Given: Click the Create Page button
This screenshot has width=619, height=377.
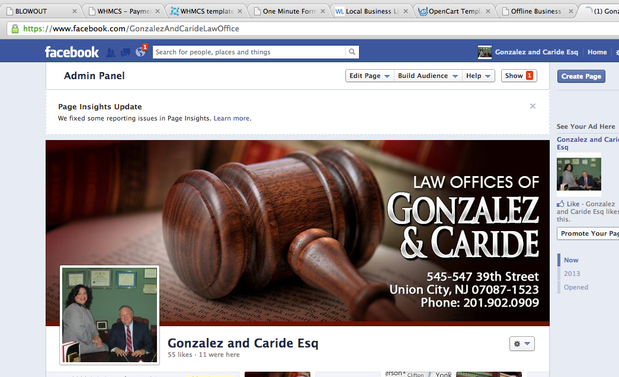Looking at the screenshot, I should (x=581, y=76).
